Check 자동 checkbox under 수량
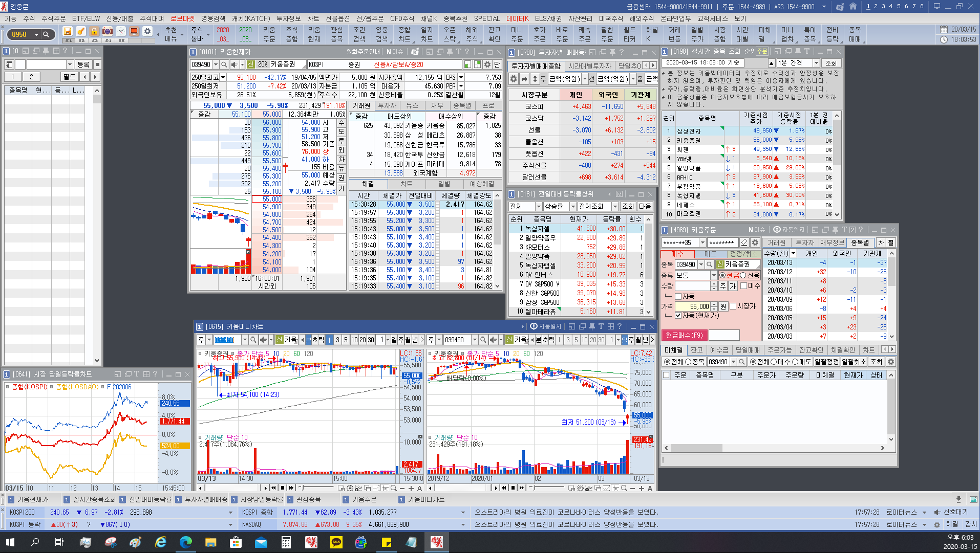Image resolution: width=980 pixels, height=553 pixels. [678, 296]
